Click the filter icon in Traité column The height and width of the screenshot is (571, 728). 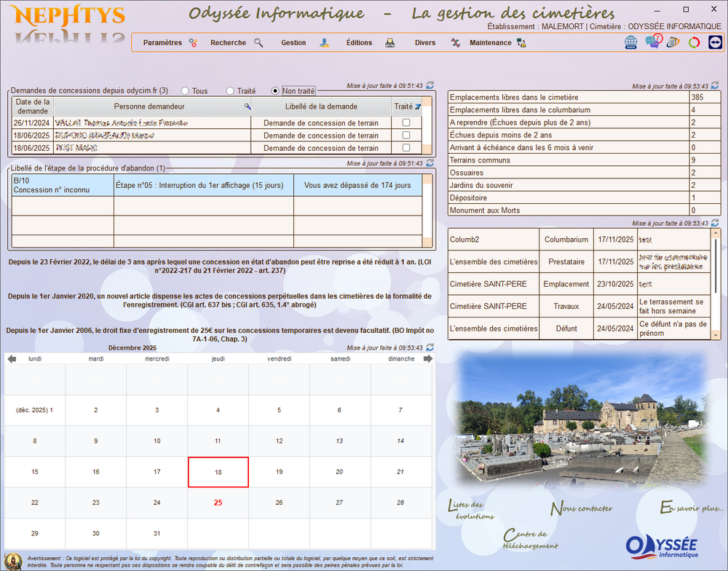[x=418, y=106]
